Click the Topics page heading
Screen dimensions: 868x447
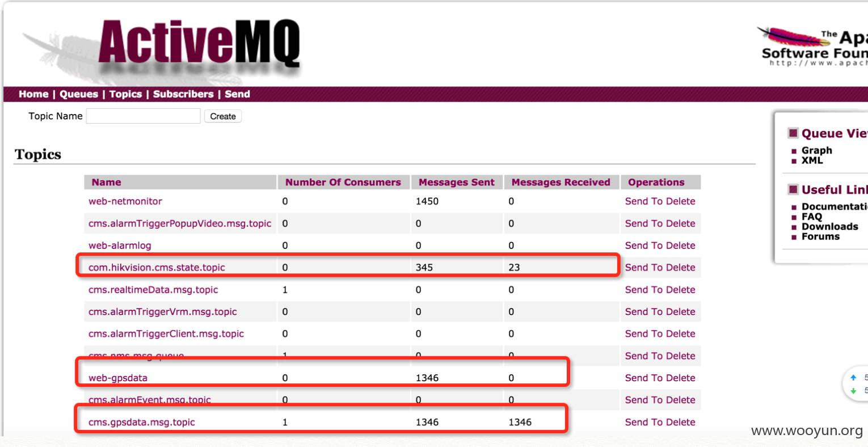[x=38, y=154]
